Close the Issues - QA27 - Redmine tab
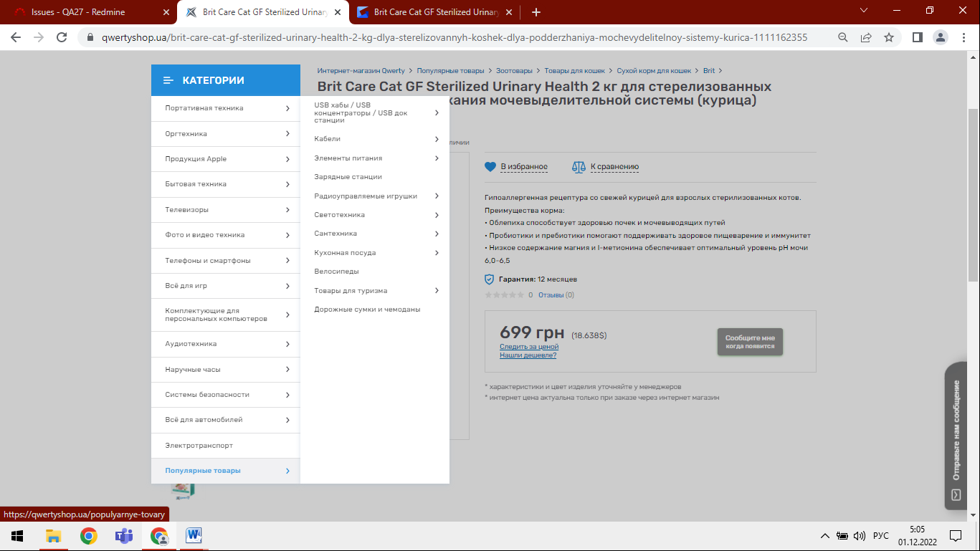This screenshot has width=980, height=551. tap(166, 12)
